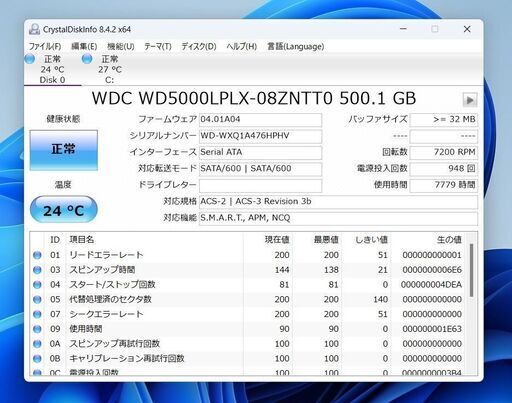The image size is (512, 403).
Task: Click the CrystalDiskInfo app icon in title bar
Action: 34,29
